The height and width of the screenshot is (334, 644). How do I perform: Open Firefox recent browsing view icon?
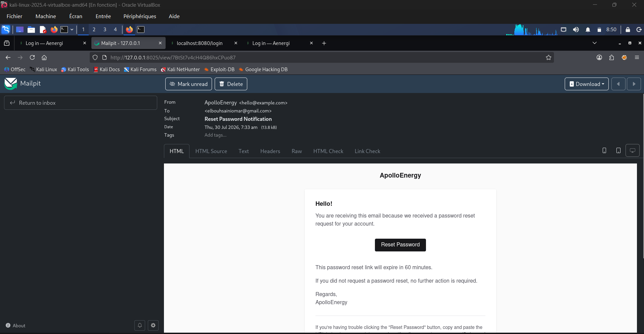click(7, 43)
